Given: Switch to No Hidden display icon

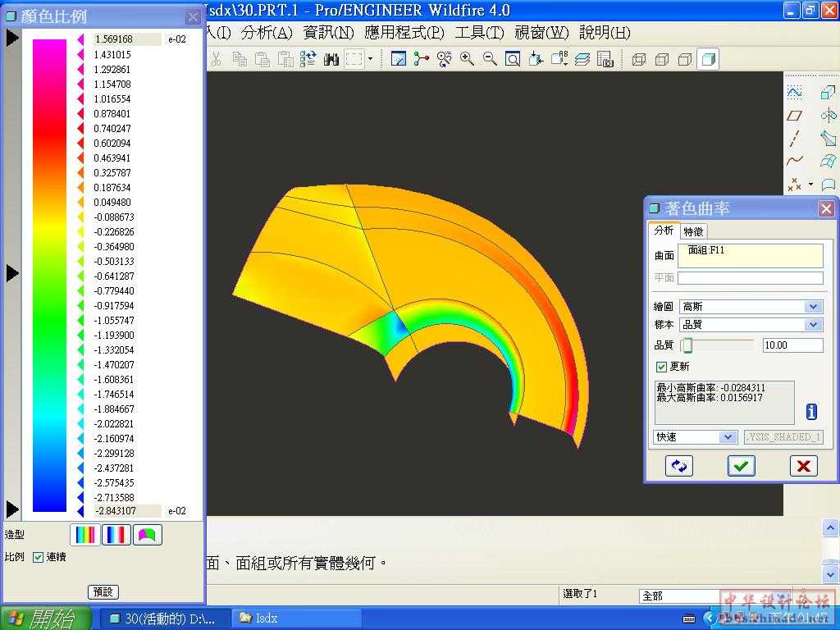Looking at the screenshot, I should pyautogui.click(x=685, y=59).
